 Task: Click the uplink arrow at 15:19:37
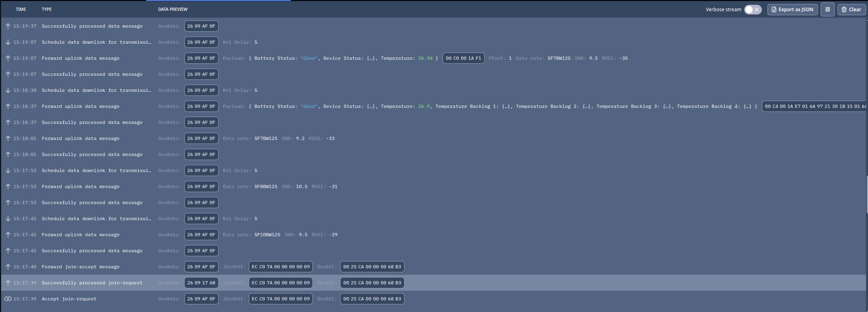(x=8, y=26)
